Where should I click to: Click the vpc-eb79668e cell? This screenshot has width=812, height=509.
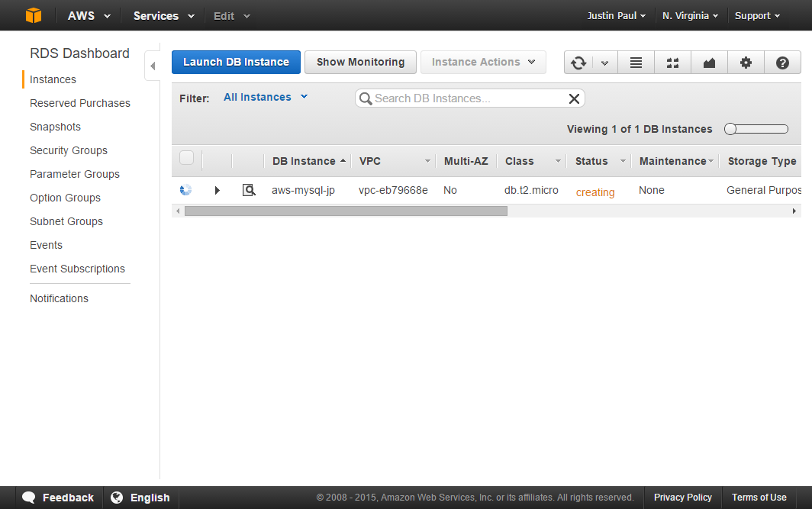[x=393, y=190]
